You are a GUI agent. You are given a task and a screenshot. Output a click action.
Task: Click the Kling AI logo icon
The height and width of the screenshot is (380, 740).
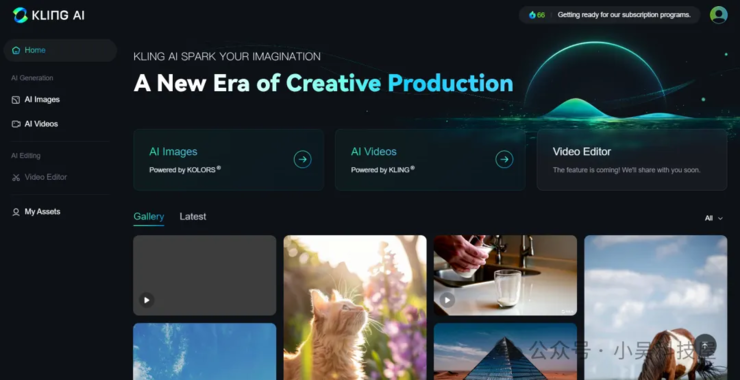20,15
